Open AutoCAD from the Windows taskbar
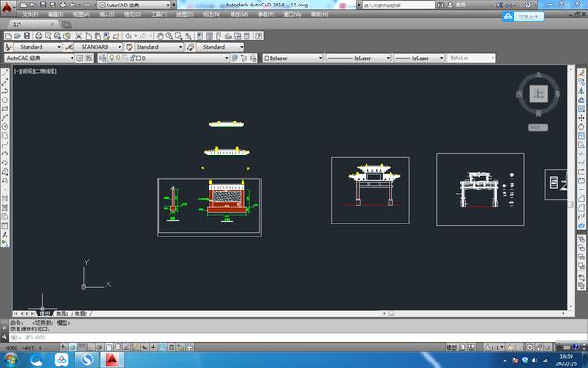This screenshot has width=588, height=368. tap(113, 359)
